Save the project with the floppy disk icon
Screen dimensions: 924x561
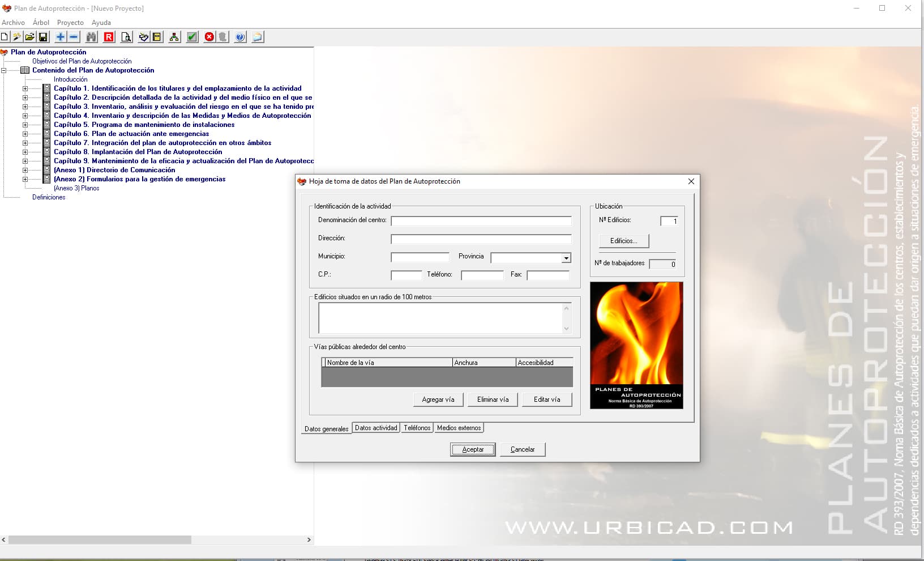[x=42, y=37]
